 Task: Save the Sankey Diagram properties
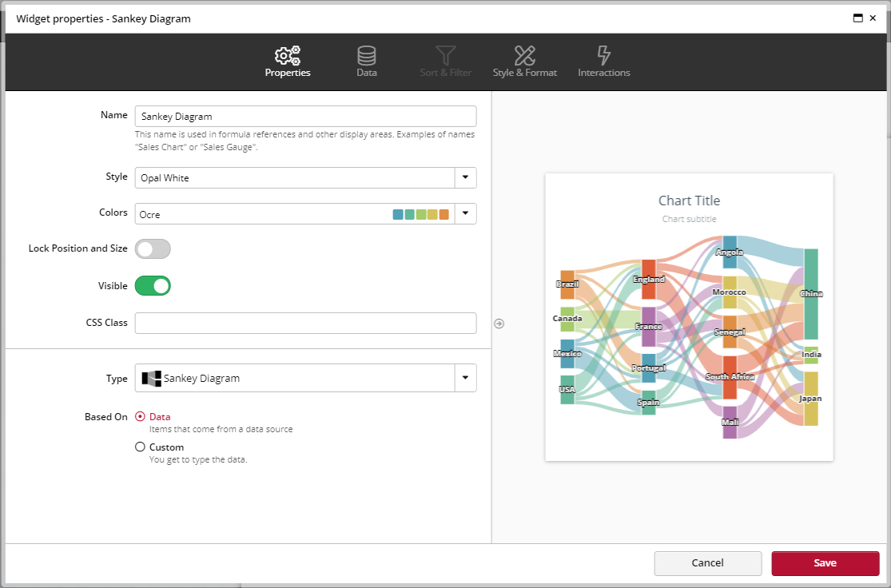(x=825, y=563)
